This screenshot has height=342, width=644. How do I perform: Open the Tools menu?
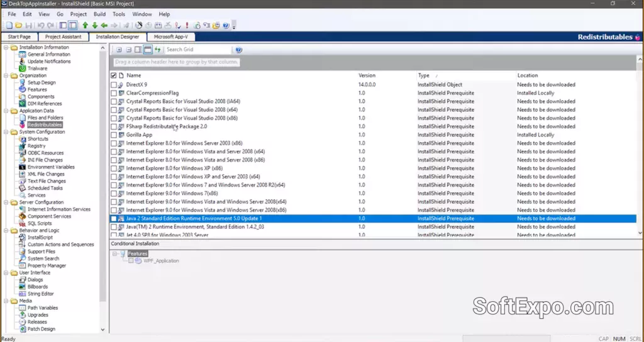point(119,14)
